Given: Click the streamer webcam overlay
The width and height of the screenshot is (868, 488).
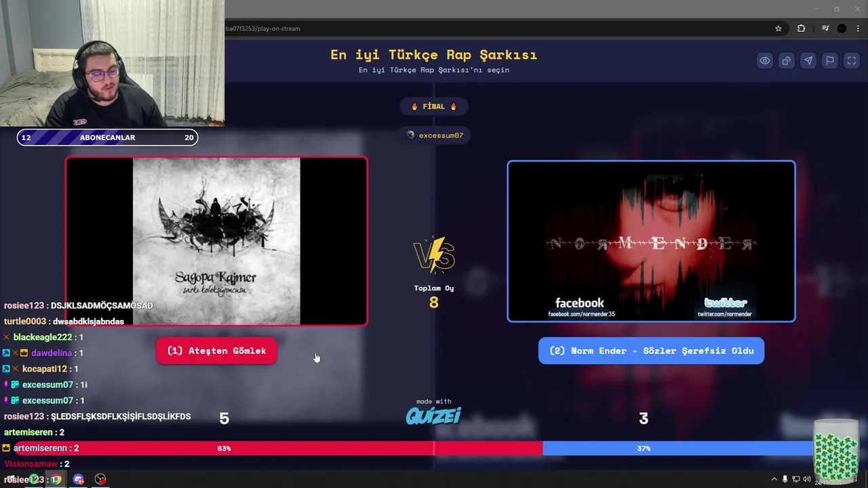Looking at the screenshot, I should click(112, 63).
